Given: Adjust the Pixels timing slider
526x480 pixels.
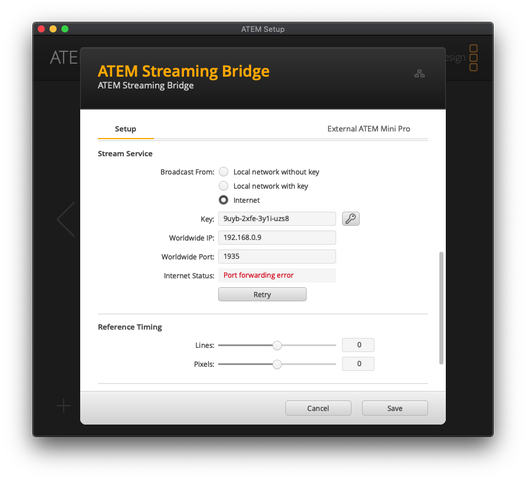Looking at the screenshot, I should pyautogui.click(x=277, y=364).
